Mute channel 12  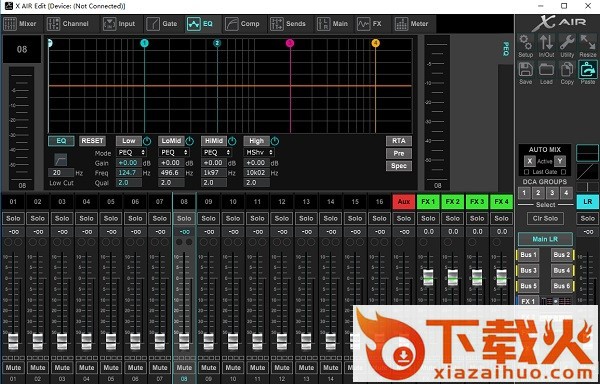pyautogui.click(x=282, y=368)
